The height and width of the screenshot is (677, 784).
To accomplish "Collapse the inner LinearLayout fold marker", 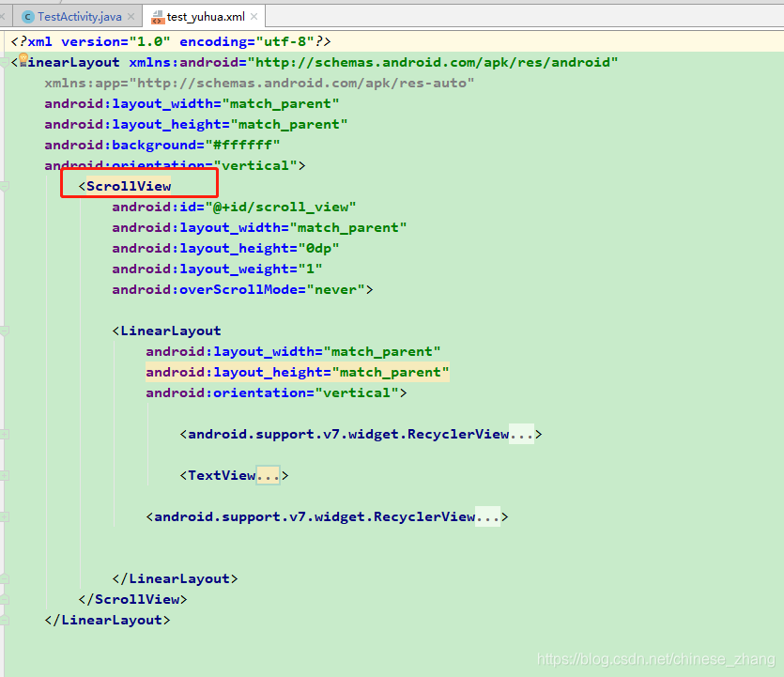I will (4, 331).
